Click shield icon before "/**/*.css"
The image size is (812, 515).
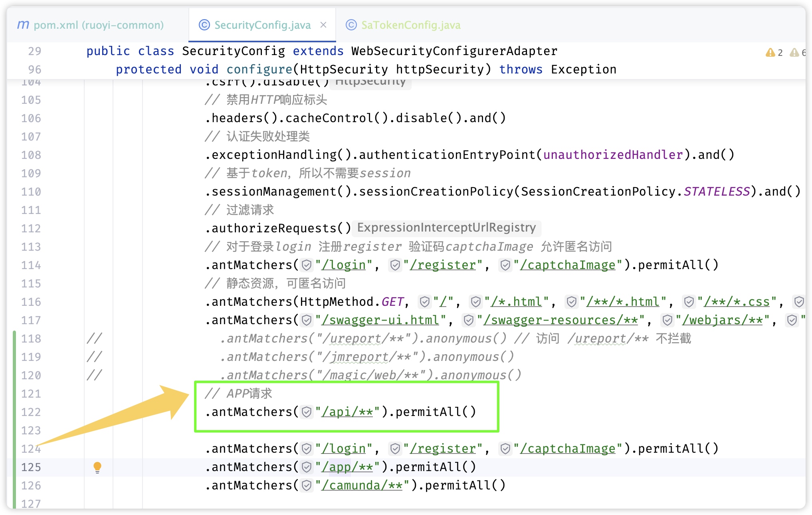pyautogui.click(x=689, y=302)
